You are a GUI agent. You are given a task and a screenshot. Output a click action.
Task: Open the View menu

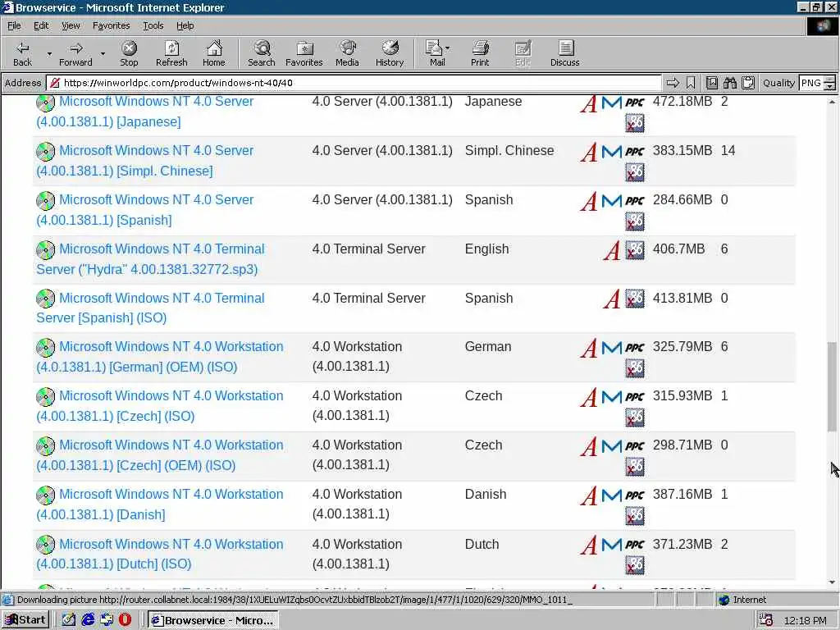tap(71, 25)
